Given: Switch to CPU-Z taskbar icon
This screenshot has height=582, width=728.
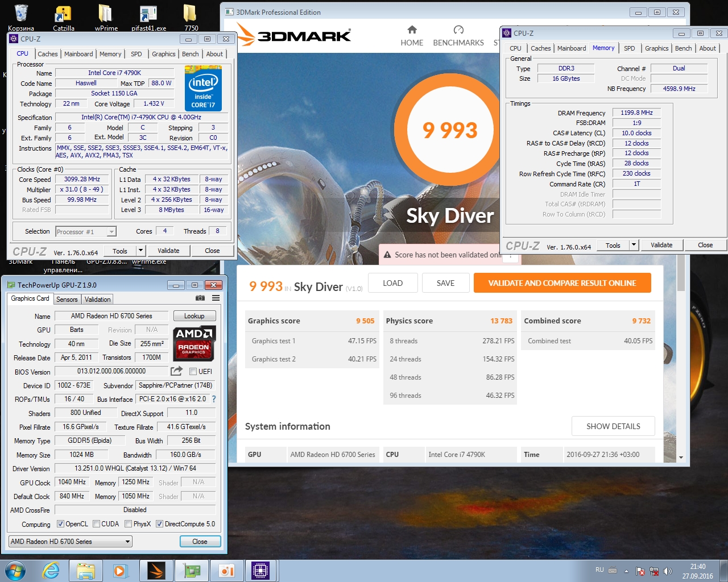Looking at the screenshot, I should (260, 571).
